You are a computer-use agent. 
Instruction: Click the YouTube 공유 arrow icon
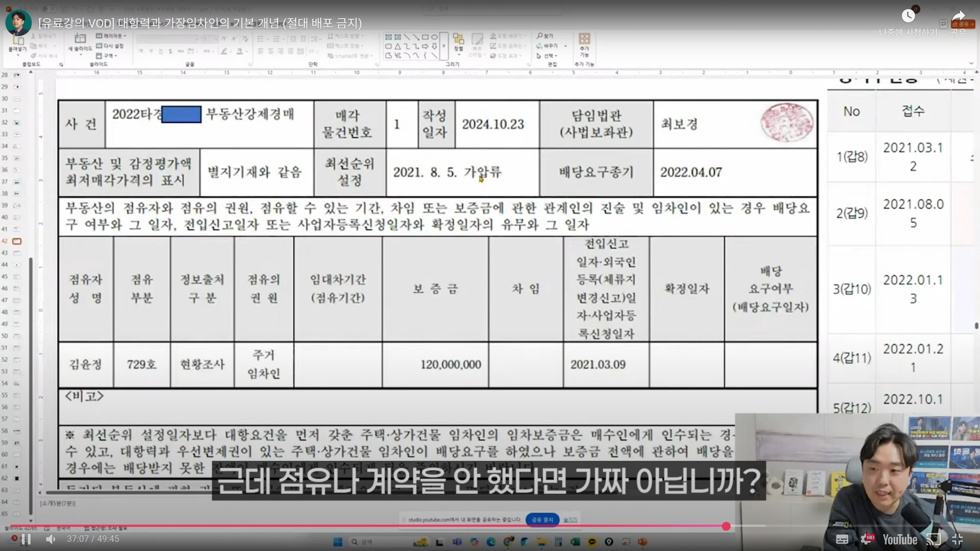click(958, 17)
